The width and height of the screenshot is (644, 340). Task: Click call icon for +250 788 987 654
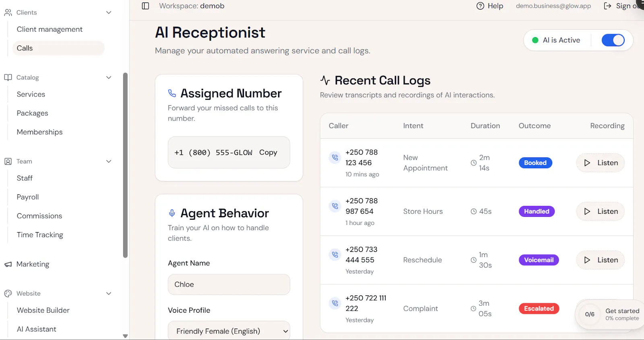(x=335, y=206)
